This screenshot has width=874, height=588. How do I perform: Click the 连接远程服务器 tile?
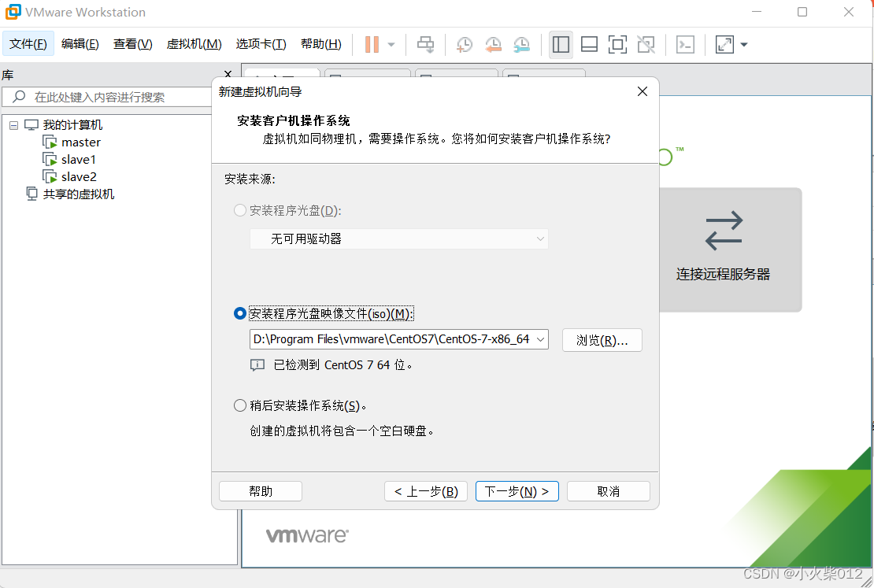pyautogui.click(x=730, y=250)
